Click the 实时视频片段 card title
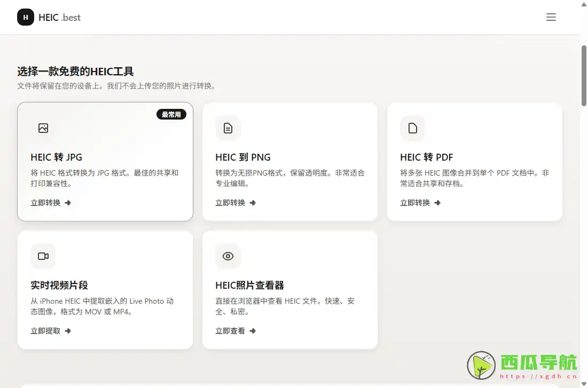Screen dimensions: 588x388 pos(59,286)
